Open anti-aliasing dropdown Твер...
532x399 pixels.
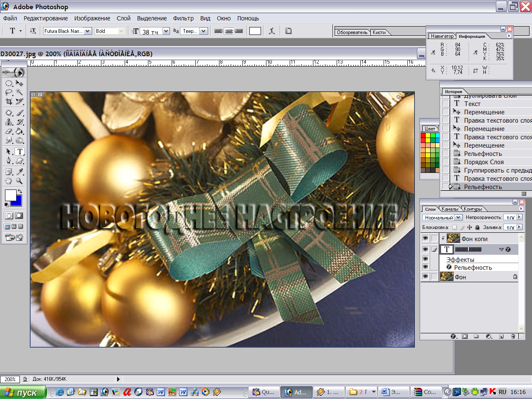(203, 31)
